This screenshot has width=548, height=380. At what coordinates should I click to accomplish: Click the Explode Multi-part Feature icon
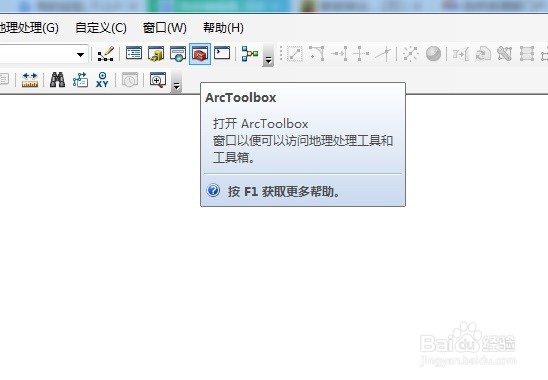click(x=411, y=54)
